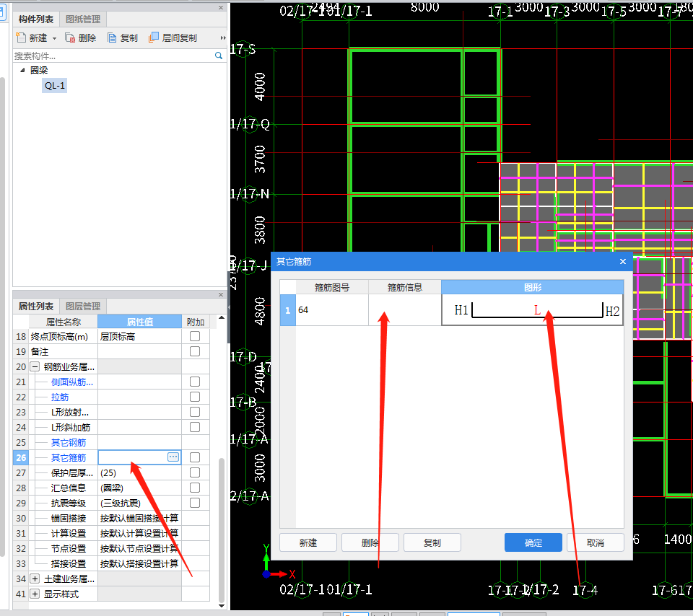Click the property list scrollbar up arrow
This screenshot has height=616, width=693.
(222, 317)
